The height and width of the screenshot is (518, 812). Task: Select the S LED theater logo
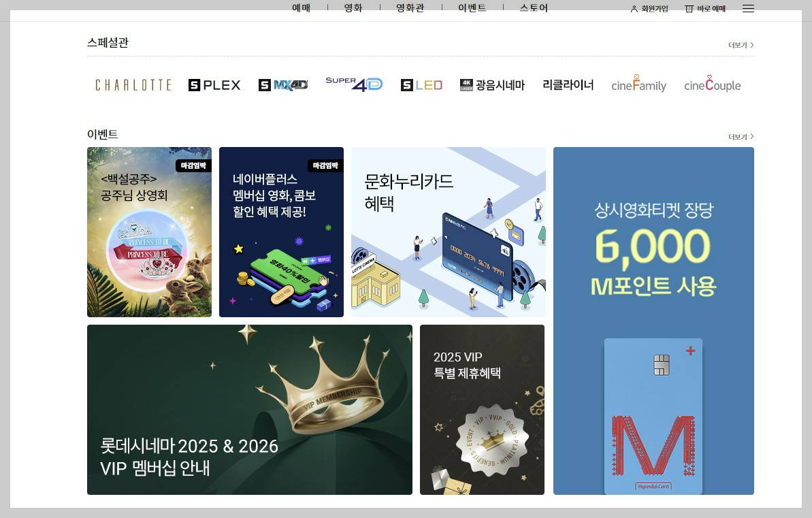[421, 85]
